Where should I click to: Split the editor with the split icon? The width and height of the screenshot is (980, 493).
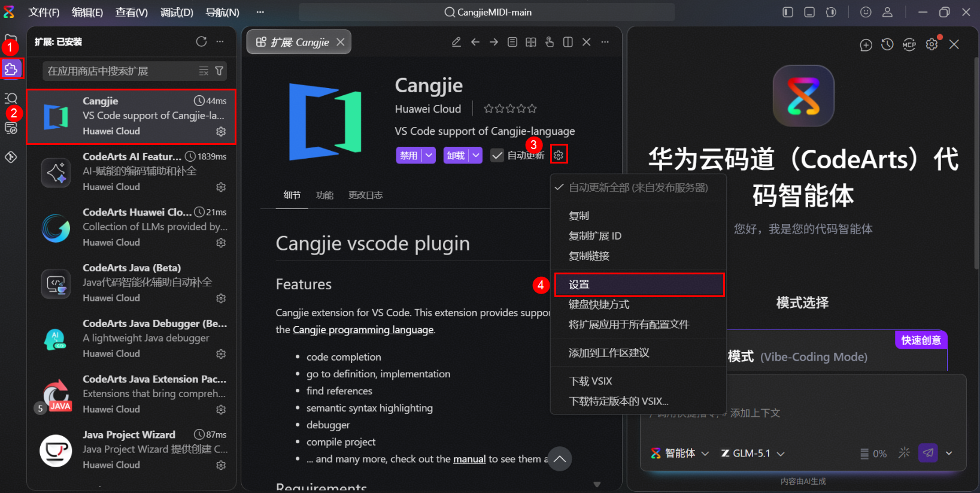tap(568, 42)
